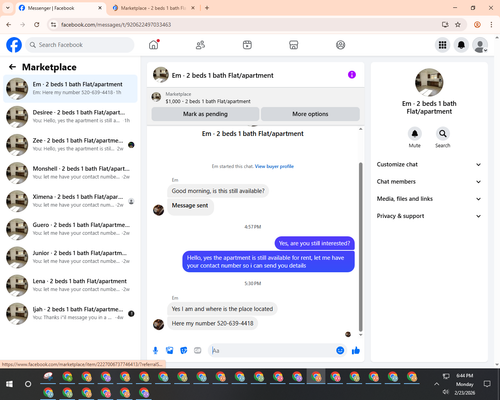The width and height of the screenshot is (500, 400).
Task: Open the Watch video icon in navigation
Action: 247,45
